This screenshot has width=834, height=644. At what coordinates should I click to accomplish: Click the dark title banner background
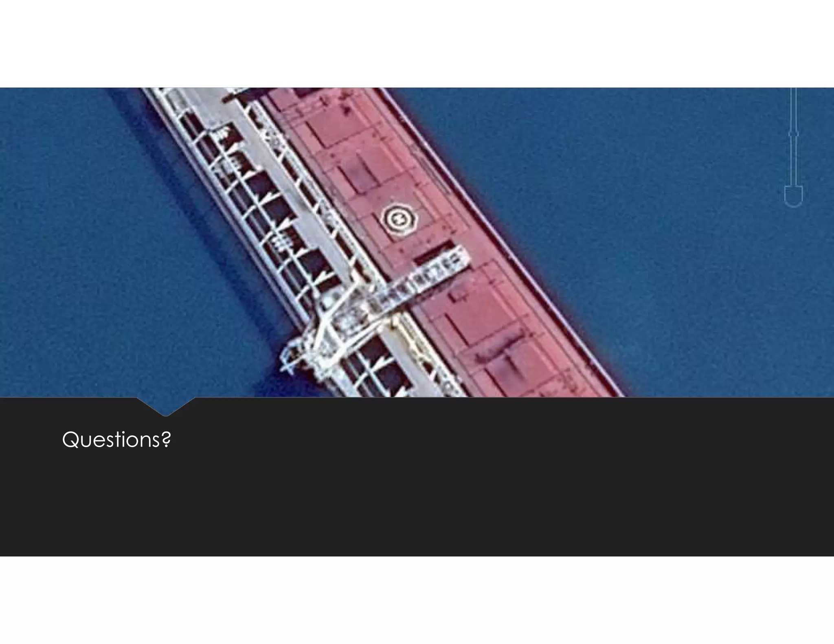[x=417, y=477]
